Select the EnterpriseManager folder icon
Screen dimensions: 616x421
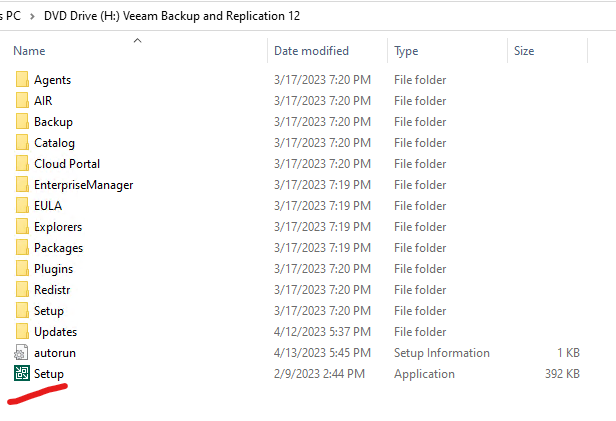pyautogui.click(x=22, y=185)
